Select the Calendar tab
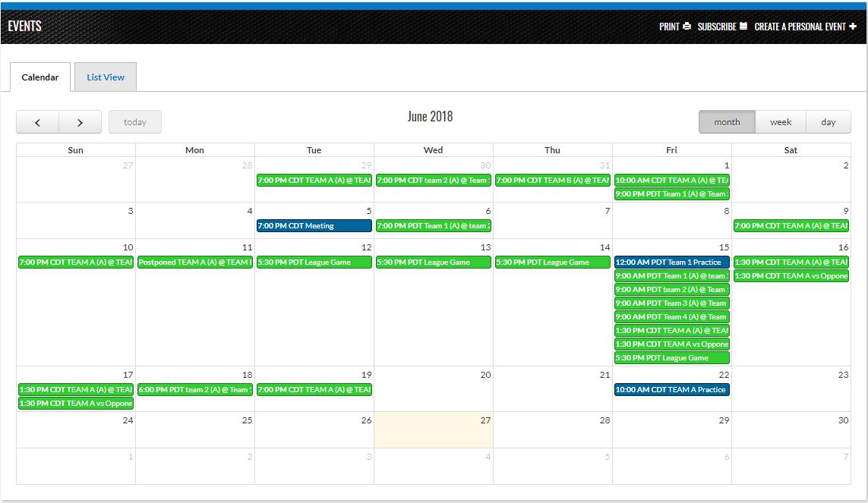The width and height of the screenshot is (868, 503). tap(39, 77)
